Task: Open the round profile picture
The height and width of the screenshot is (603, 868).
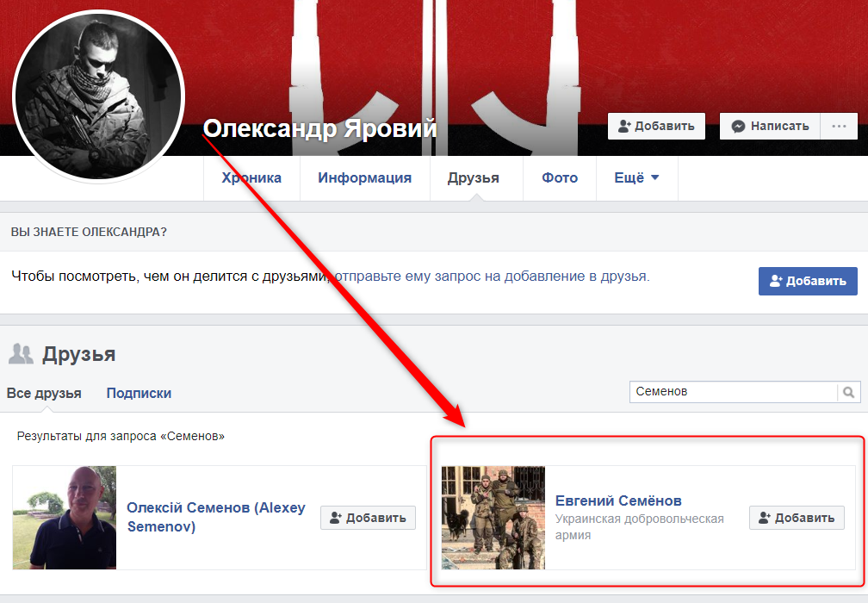Action: [97, 96]
